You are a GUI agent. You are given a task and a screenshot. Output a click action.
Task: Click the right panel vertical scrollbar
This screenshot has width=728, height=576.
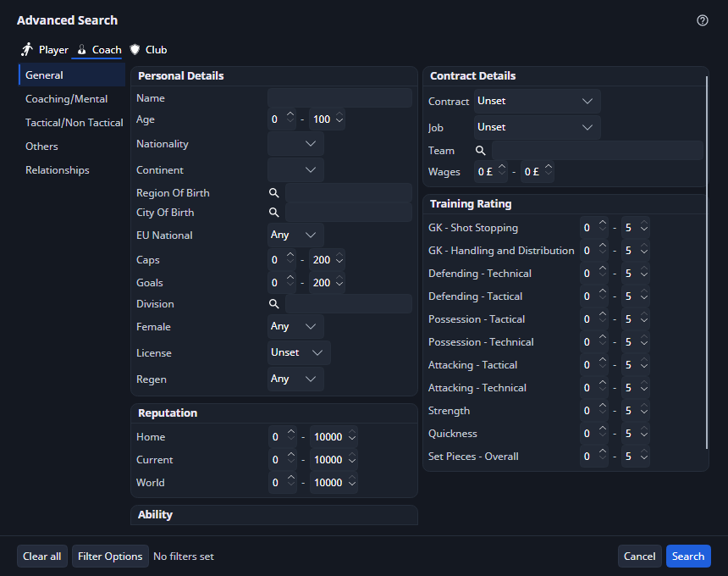point(707,263)
